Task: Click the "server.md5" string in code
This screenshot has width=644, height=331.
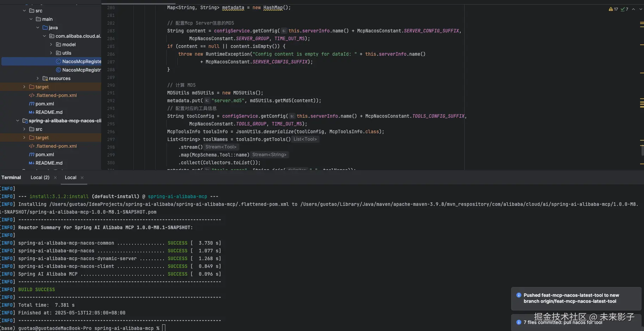Action: [228, 101]
